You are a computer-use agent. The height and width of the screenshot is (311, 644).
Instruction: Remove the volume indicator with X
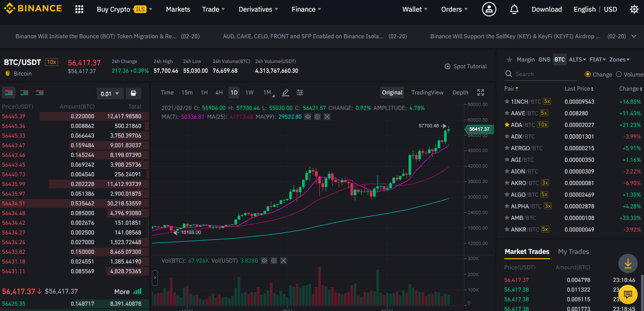coord(284,261)
